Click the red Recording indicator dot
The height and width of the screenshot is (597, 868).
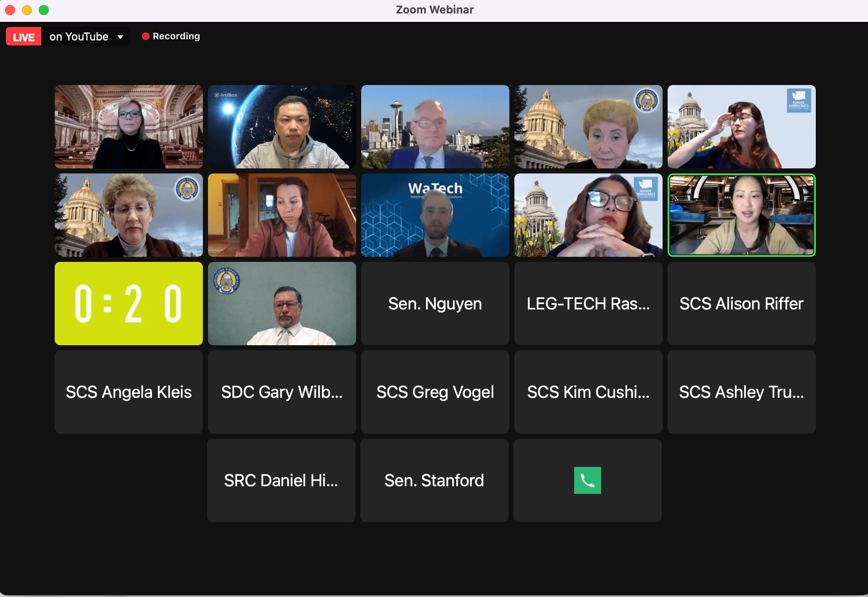(146, 36)
